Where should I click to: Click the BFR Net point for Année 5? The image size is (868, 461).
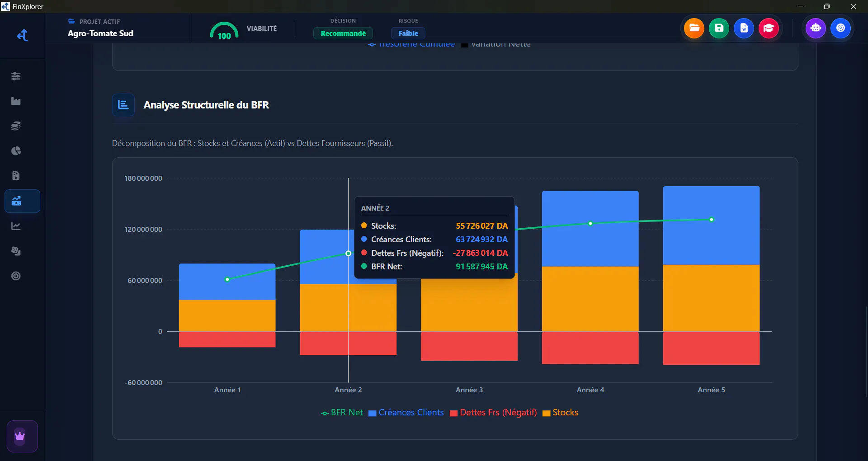click(x=712, y=220)
